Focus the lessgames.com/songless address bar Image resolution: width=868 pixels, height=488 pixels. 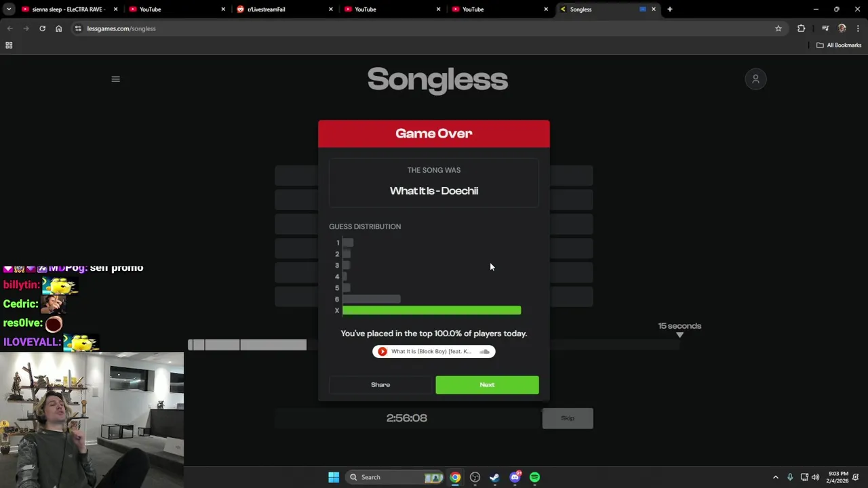coord(427,28)
